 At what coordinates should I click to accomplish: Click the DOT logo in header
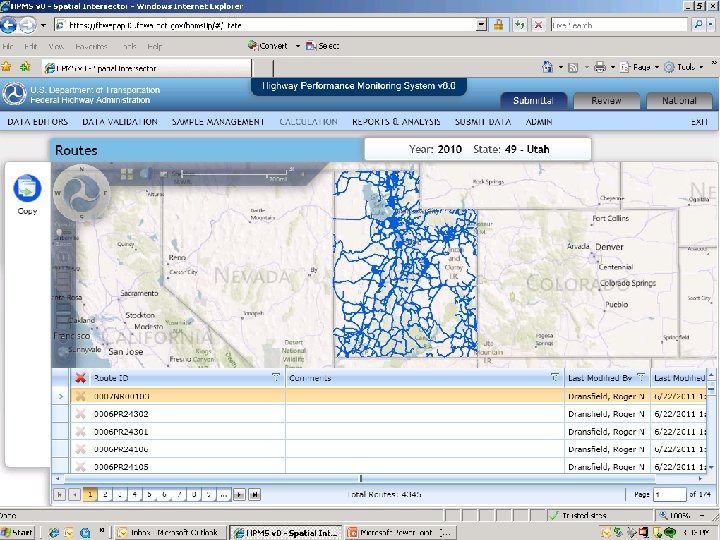[14, 94]
